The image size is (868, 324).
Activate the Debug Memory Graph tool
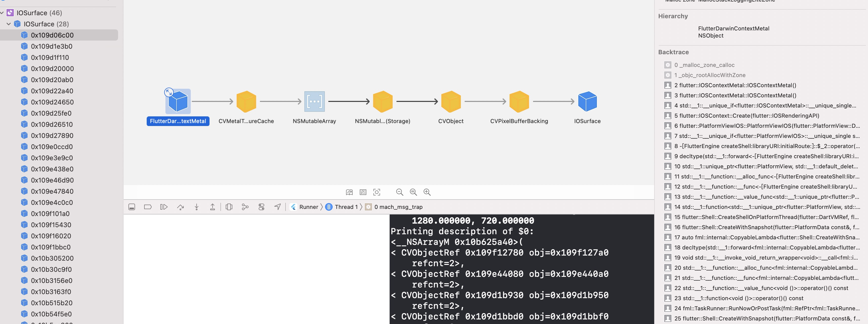tap(245, 207)
